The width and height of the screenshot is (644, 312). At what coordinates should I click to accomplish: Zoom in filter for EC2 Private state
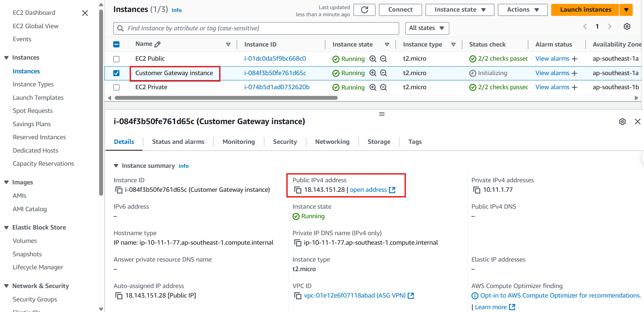coord(373,87)
